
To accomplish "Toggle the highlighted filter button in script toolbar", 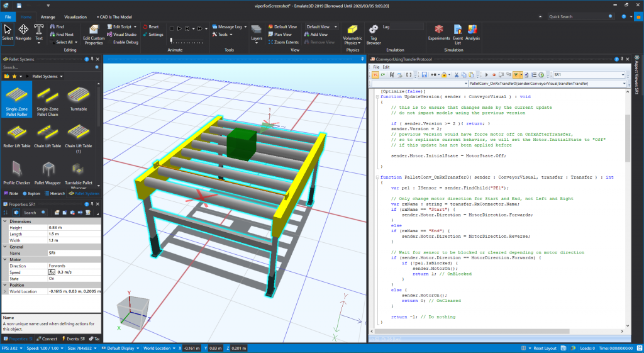I will [516, 75].
